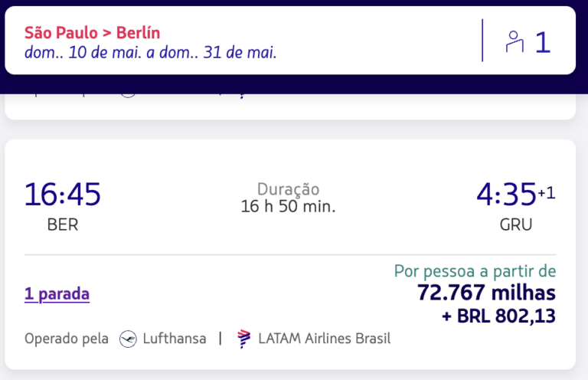Select the 4:35 GRU arrival time
The width and height of the screenshot is (588, 380).
506,195
